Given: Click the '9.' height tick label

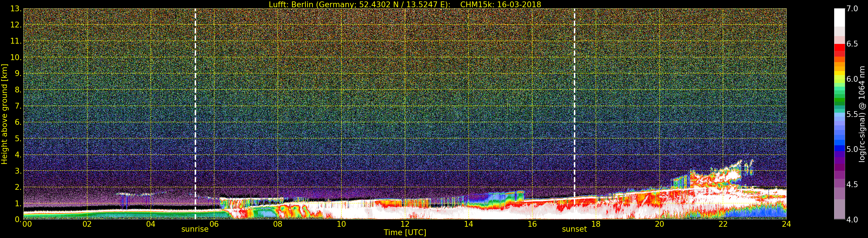Looking at the screenshot, I should pyautogui.click(x=18, y=73).
